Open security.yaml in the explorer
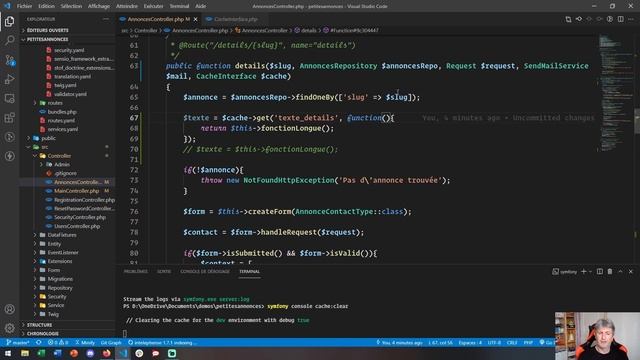 tap(68, 50)
